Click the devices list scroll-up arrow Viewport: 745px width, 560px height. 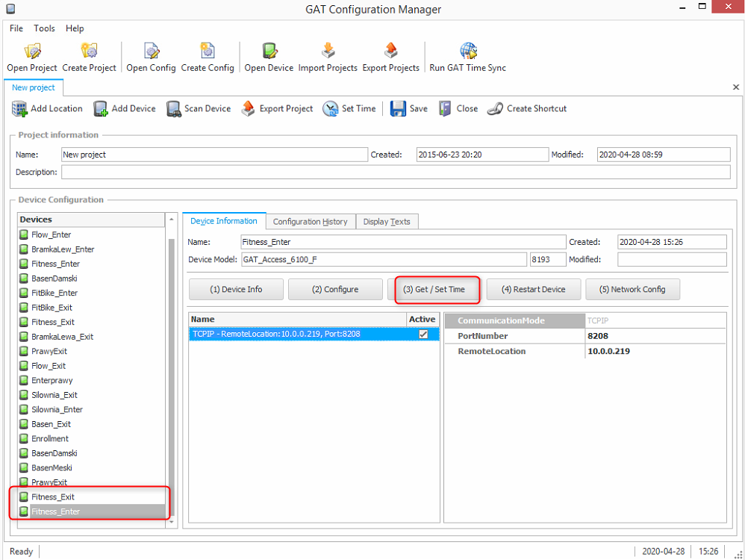(x=172, y=220)
